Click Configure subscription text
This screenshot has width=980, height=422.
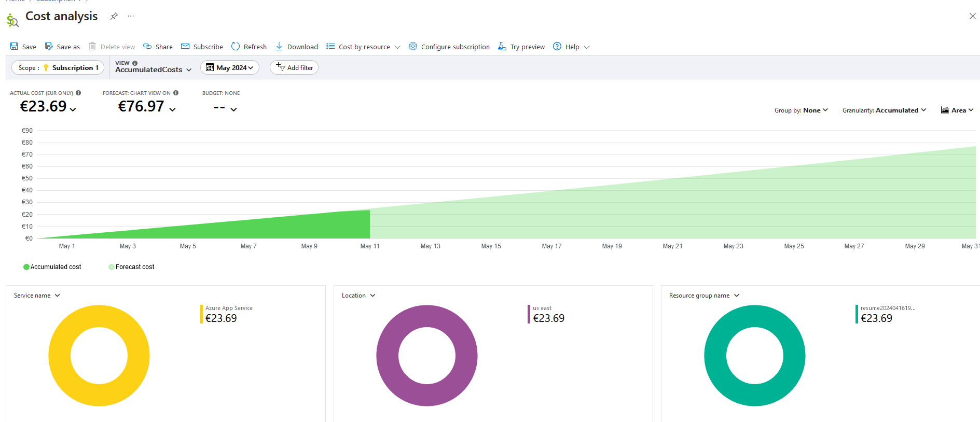456,47
